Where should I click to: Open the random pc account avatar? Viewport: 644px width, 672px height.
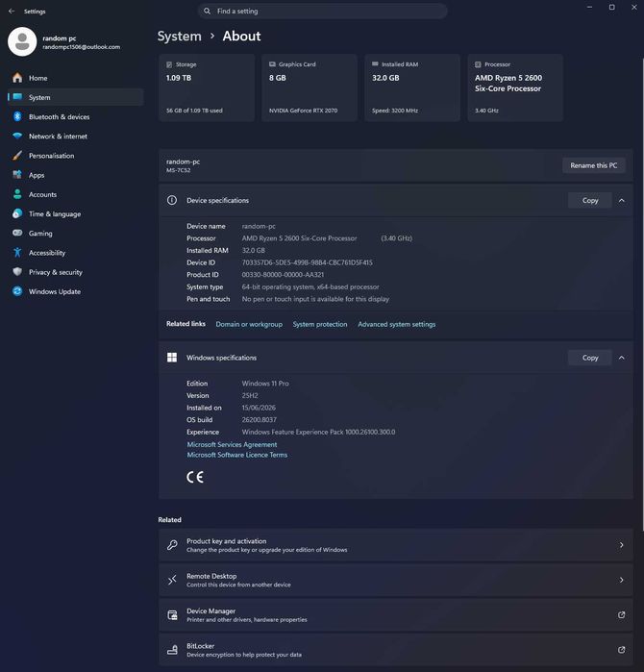[x=22, y=41]
